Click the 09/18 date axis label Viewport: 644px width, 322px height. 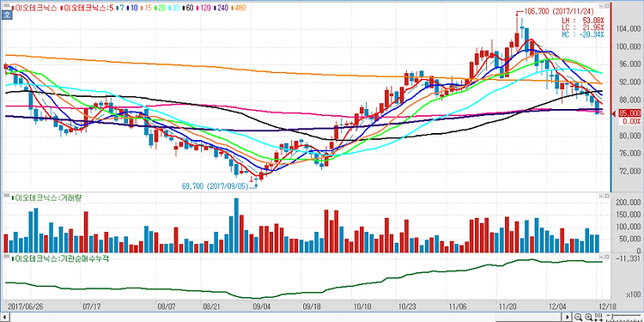(312, 306)
